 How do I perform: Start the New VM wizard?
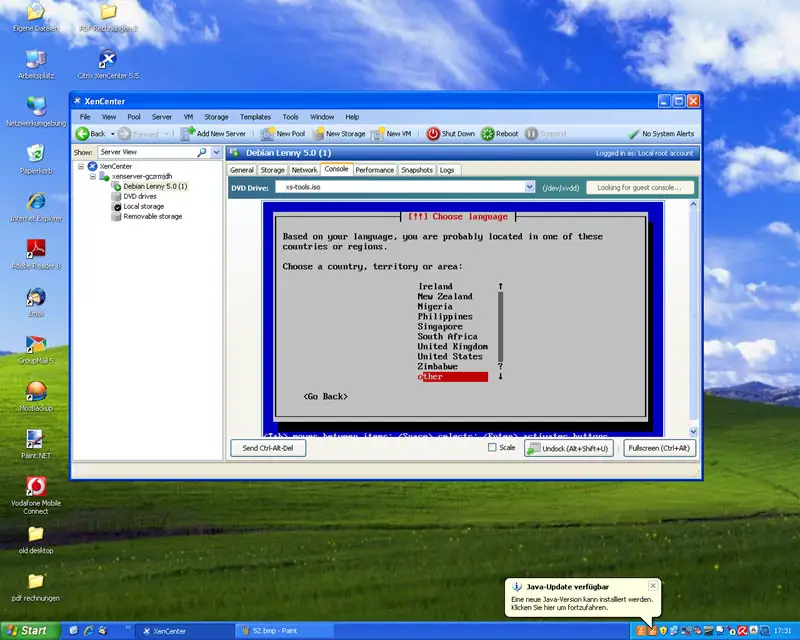point(379,133)
